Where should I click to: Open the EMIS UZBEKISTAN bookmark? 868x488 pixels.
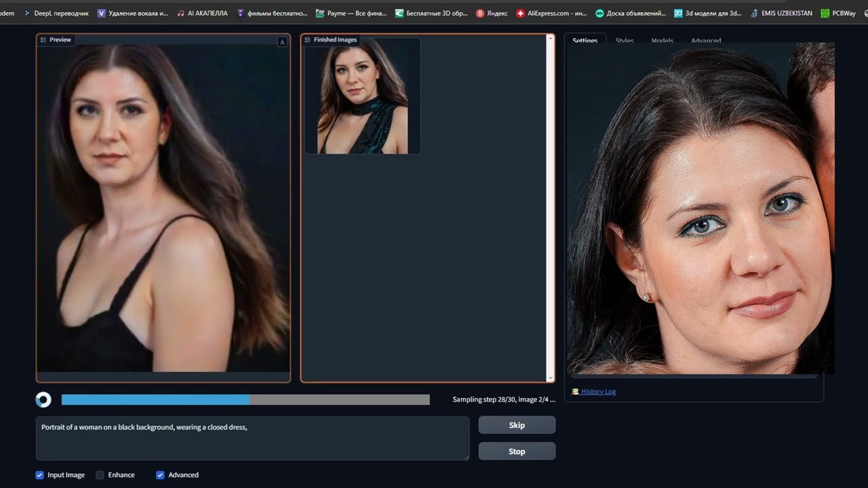click(781, 13)
